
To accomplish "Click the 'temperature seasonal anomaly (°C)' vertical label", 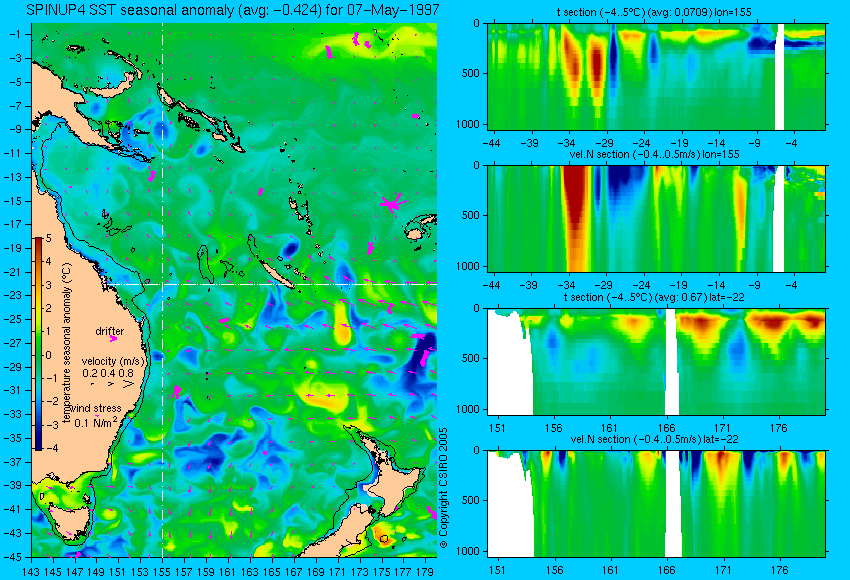I will tap(67, 343).
